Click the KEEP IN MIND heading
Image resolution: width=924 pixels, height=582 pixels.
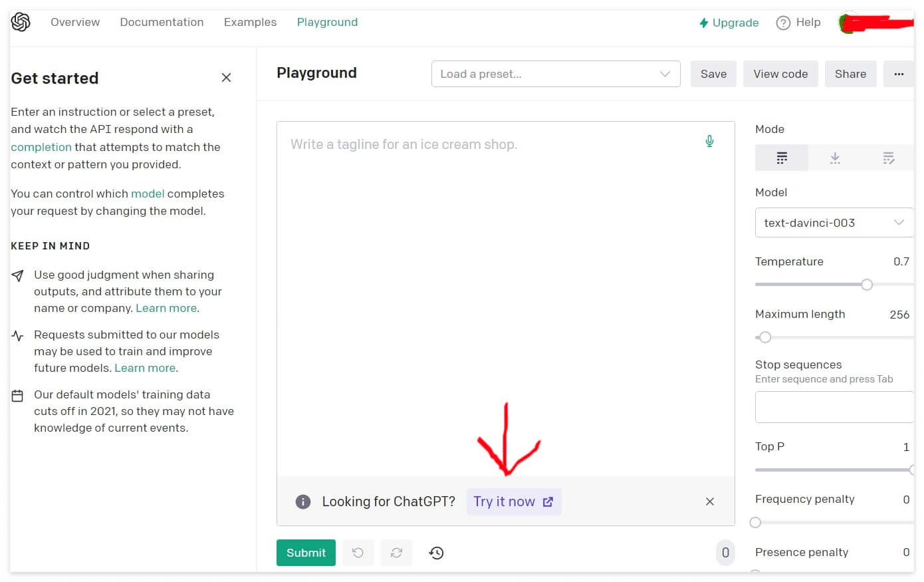pyautogui.click(x=51, y=246)
